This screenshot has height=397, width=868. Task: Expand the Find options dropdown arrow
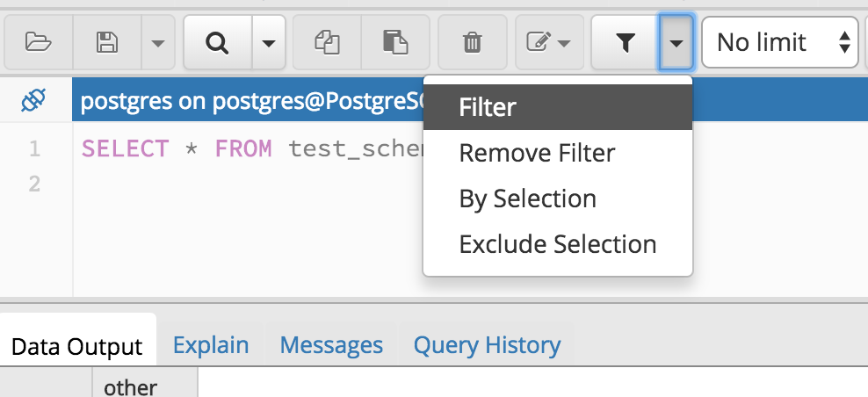point(269,41)
